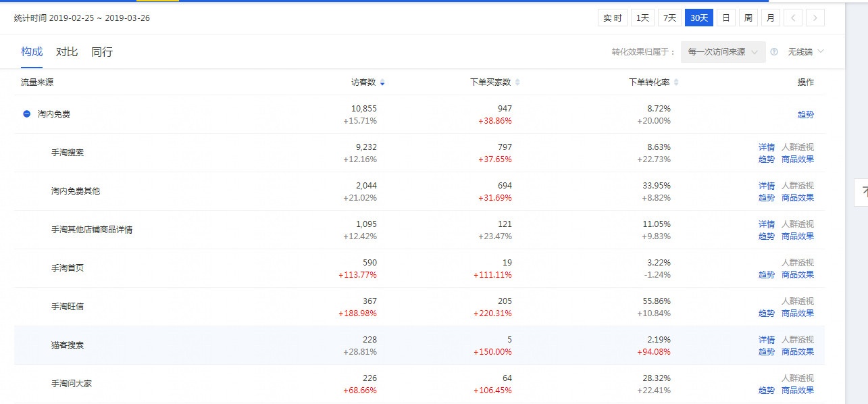Open 人群透视 for 手淘旺信

tap(798, 301)
